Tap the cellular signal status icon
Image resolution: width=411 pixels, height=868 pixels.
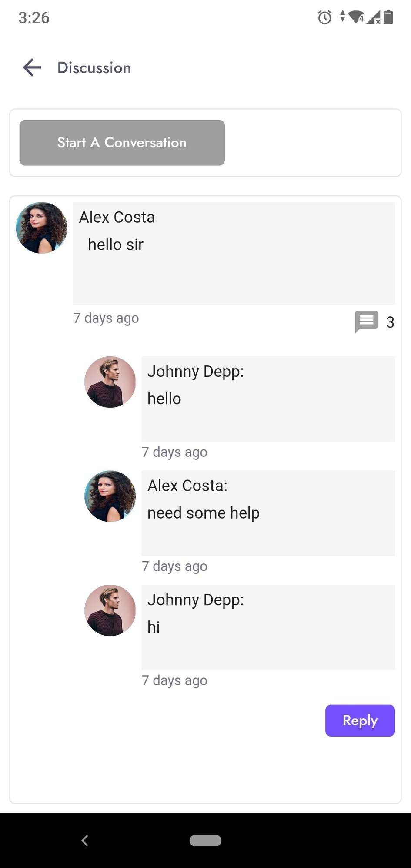[x=374, y=17]
